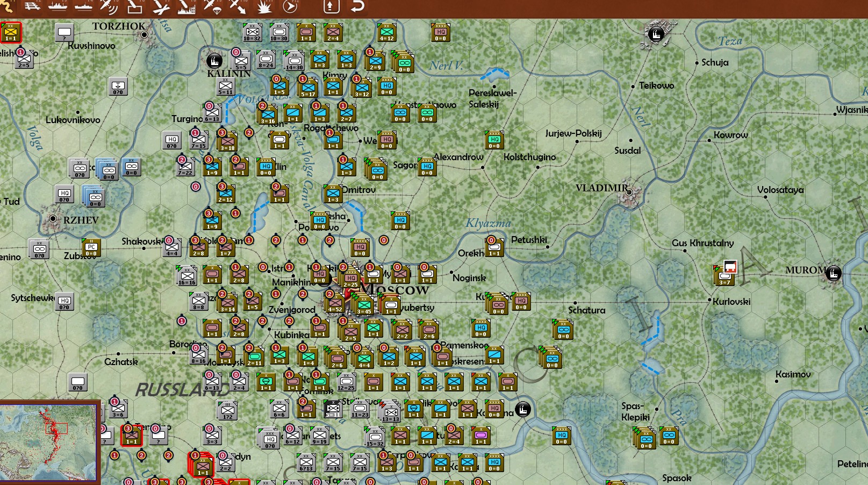Click the Pereslawel-Saleskij town label
Viewport: 868px width, 485px height.
click(x=492, y=98)
